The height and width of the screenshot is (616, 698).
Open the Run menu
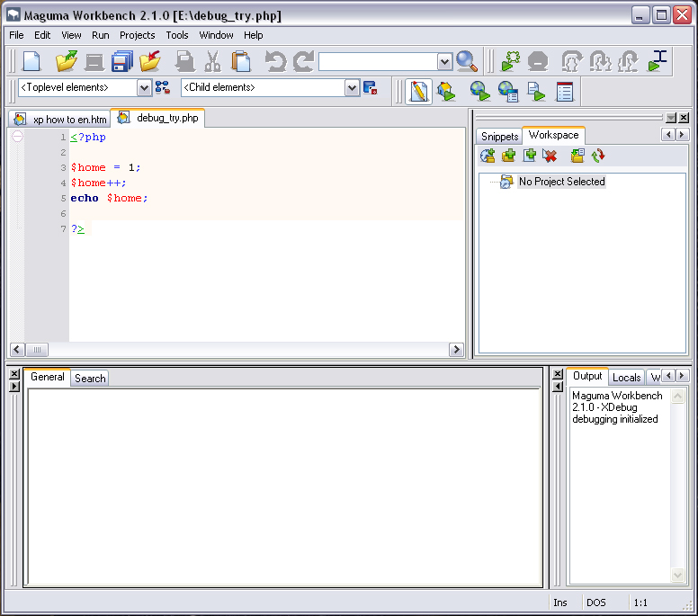click(x=101, y=35)
